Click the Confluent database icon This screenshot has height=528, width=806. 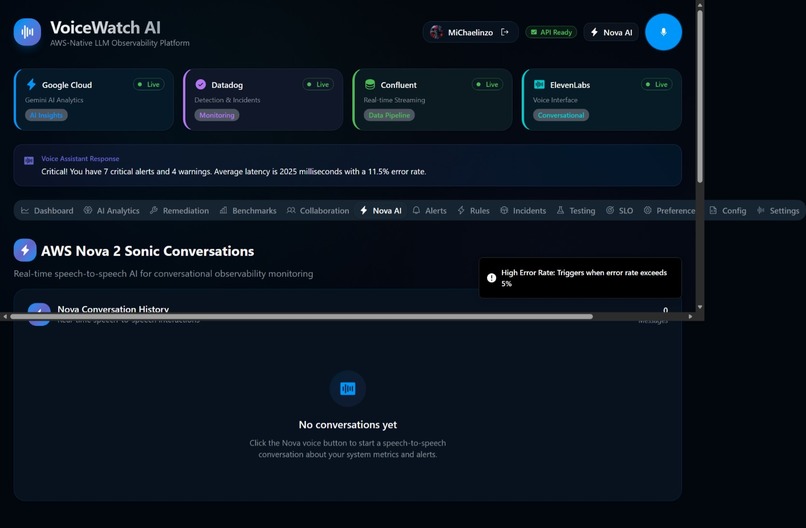click(370, 84)
